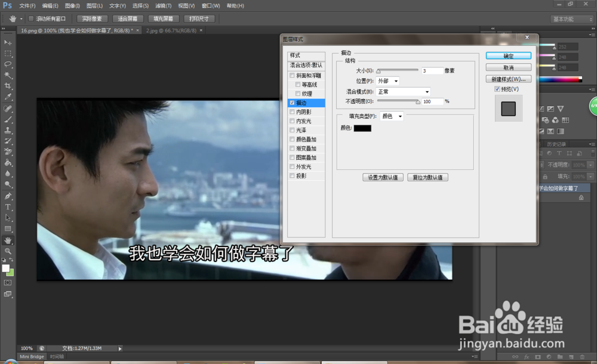The height and width of the screenshot is (364, 597).
Task: Enable 纹理 checkbox
Action: point(298,94)
